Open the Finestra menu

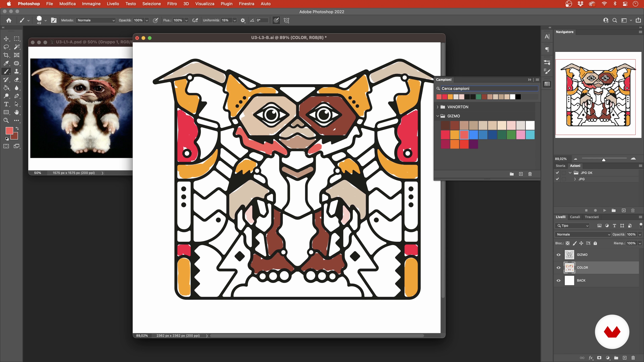coord(246,4)
